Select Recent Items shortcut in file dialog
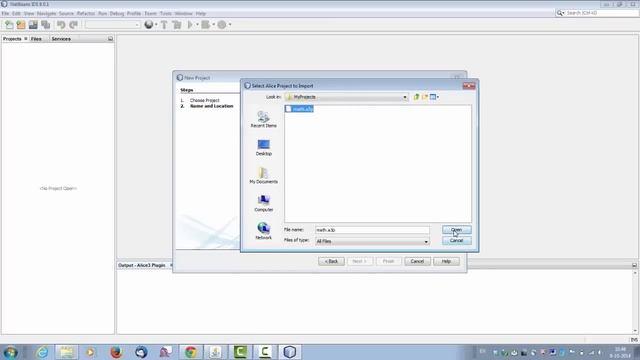The image size is (640, 360). pyautogui.click(x=263, y=119)
